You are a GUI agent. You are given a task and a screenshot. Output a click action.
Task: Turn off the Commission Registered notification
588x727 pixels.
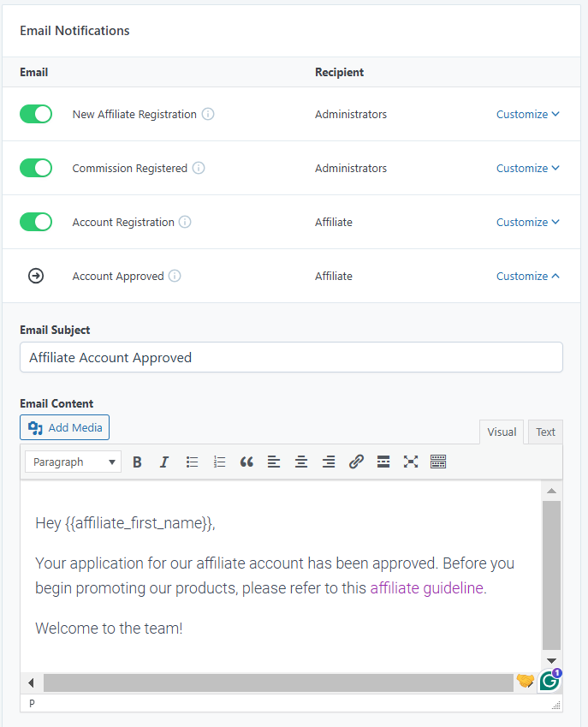click(35, 168)
